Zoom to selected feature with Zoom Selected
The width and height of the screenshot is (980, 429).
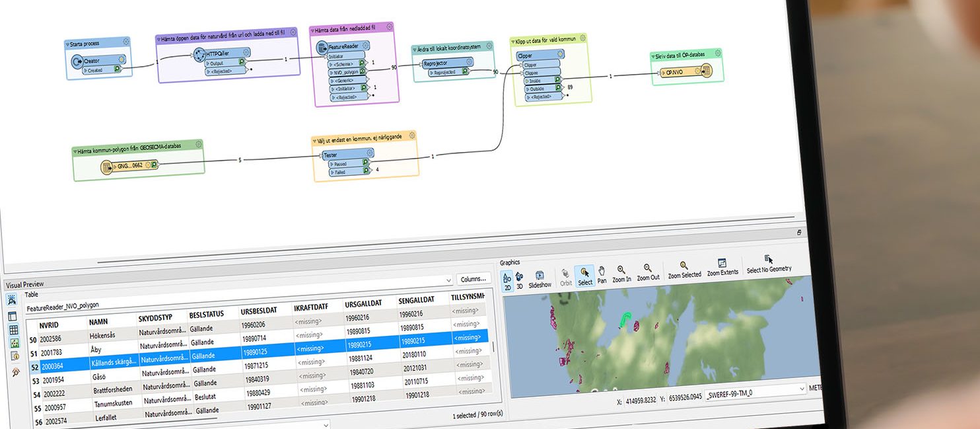[x=684, y=269]
